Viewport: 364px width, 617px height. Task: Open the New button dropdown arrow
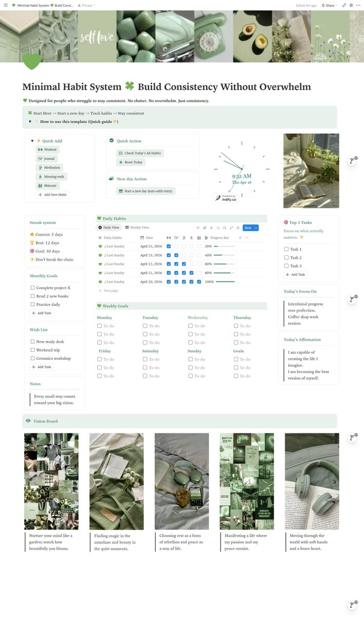coord(256,228)
